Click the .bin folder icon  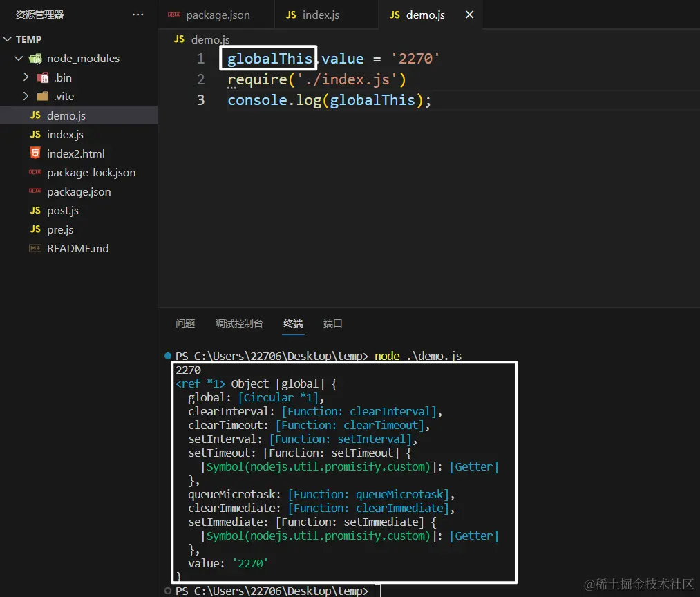click(x=43, y=77)
